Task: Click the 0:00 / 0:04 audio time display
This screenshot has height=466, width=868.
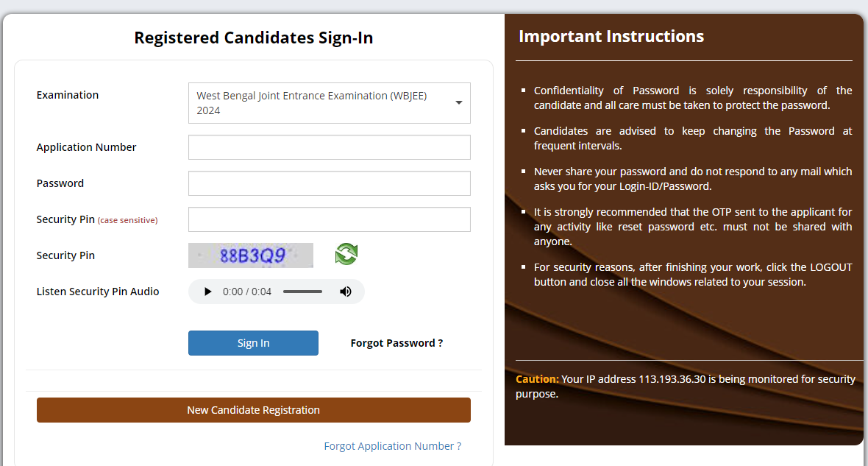Action: tap(247, 292)
